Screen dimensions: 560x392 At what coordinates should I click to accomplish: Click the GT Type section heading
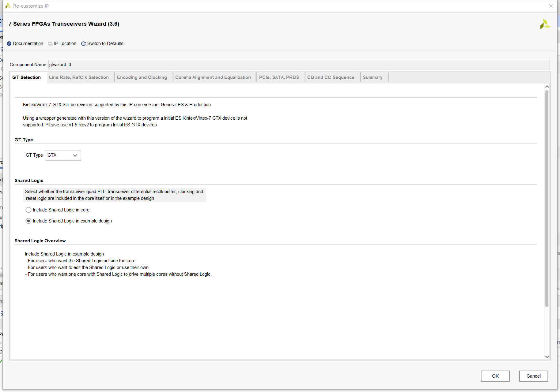pos(24,140)
